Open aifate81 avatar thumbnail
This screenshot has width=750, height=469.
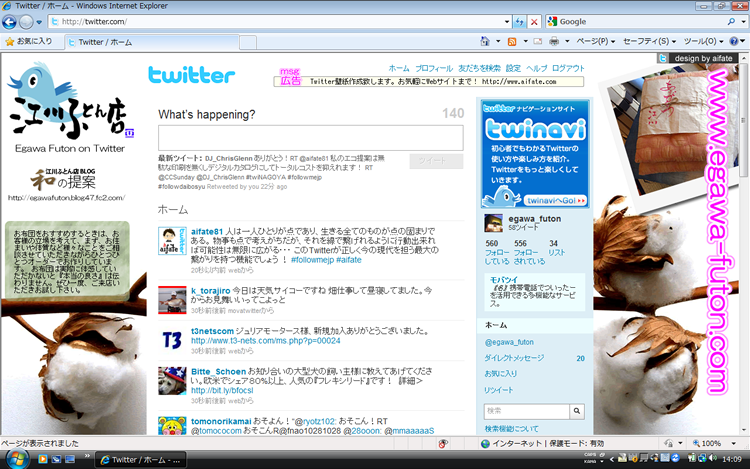pos(172,241)
